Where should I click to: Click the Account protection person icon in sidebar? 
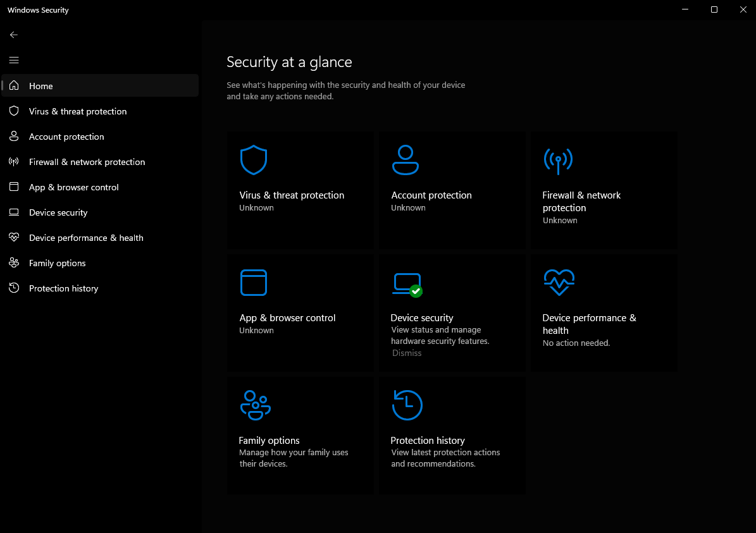tap(14, 136)
